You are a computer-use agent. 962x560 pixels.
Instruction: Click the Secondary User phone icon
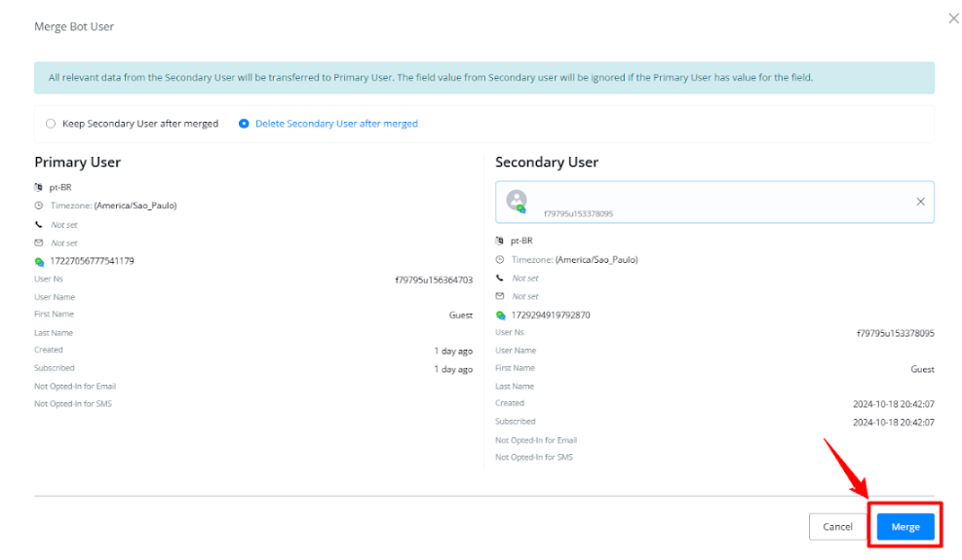(x=500, y=278)
